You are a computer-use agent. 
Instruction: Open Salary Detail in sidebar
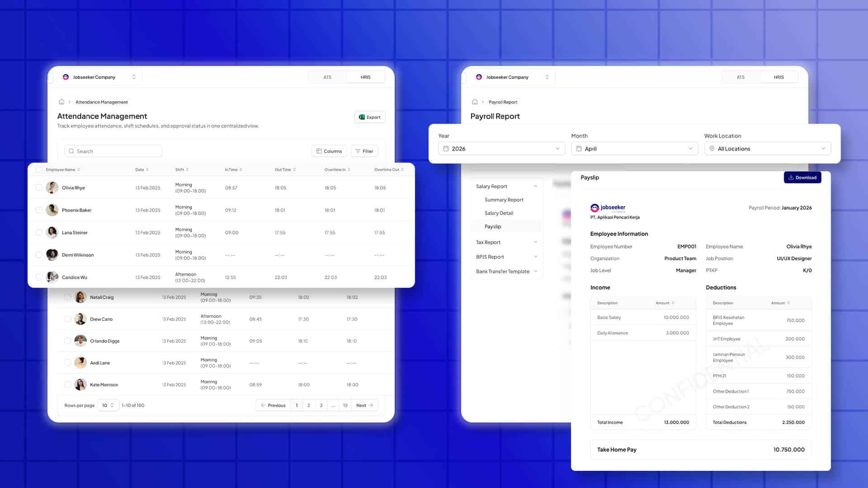[499, 213]
